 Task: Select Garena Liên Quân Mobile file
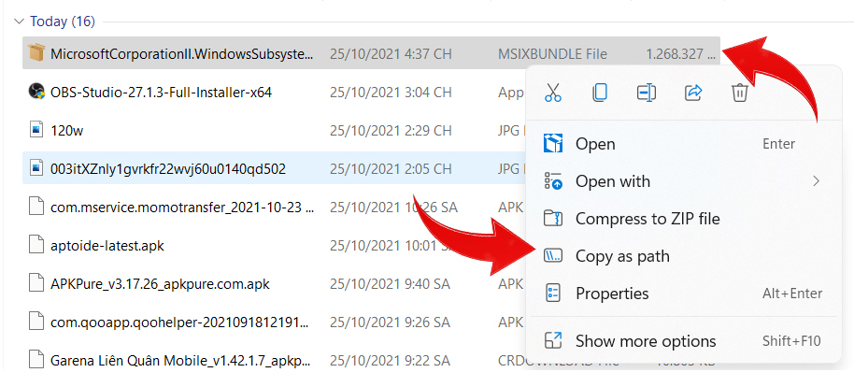pyautogui.click(x=181, y=361)
